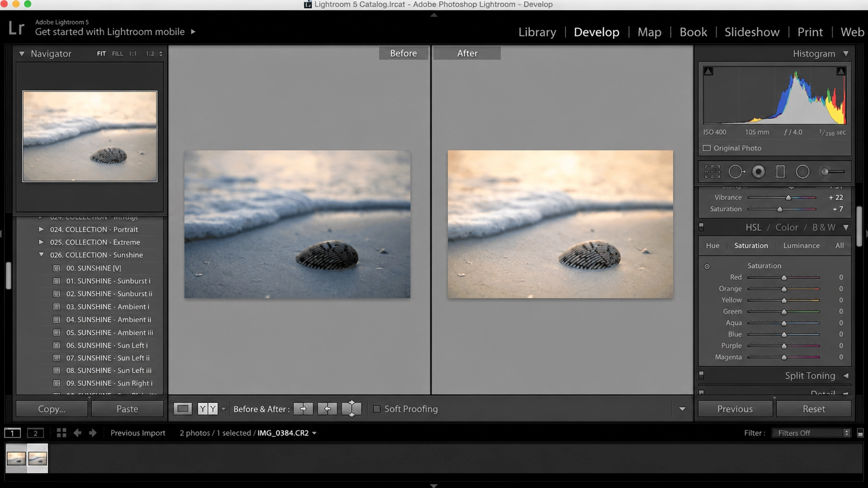Select the Red Eye Correction tool

[759, 172]
